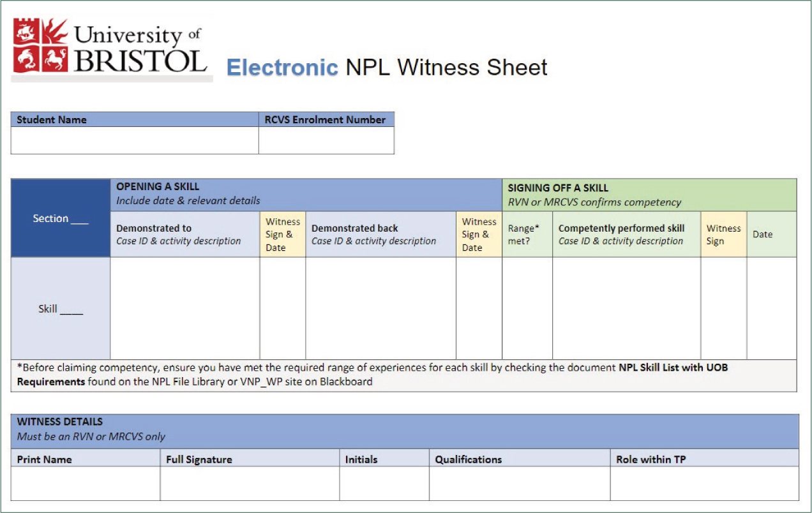
Task: Click the 'SIGNING OFF A SKILL' heading
Action: pos(558,188)
